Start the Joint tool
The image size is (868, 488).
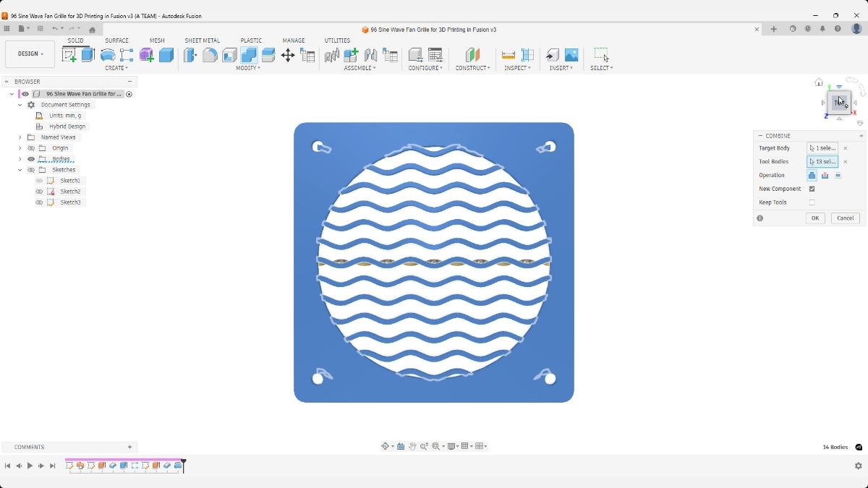point(371,55)
